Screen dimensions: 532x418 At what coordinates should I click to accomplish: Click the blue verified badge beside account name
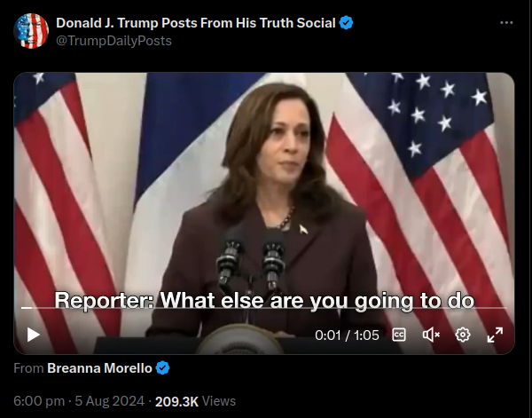click(346, 23)
